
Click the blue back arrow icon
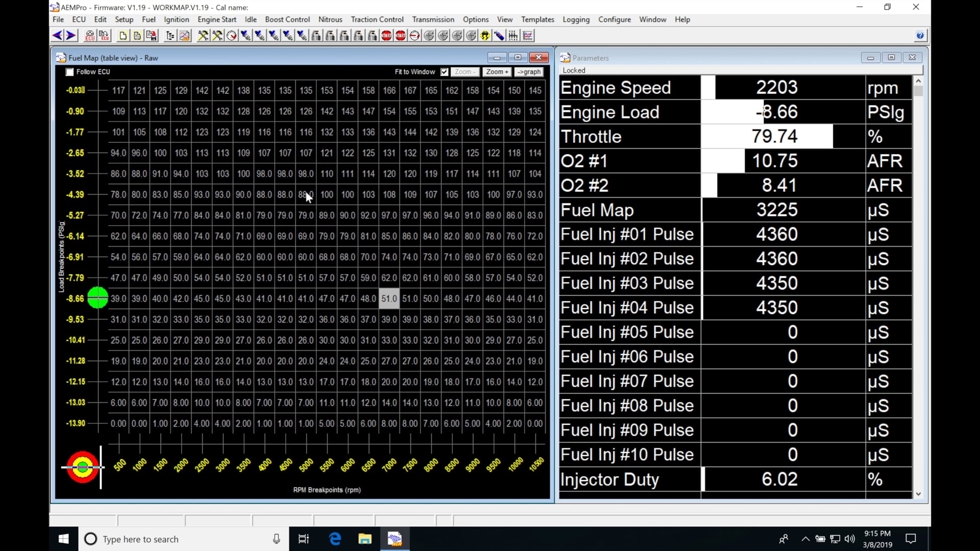coord(57,36)
